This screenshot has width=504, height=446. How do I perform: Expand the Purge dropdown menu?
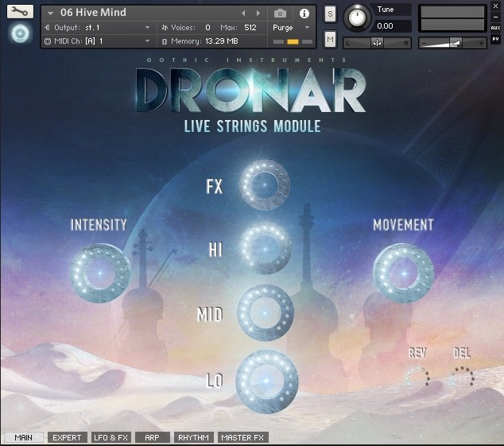tap(292, 27)
